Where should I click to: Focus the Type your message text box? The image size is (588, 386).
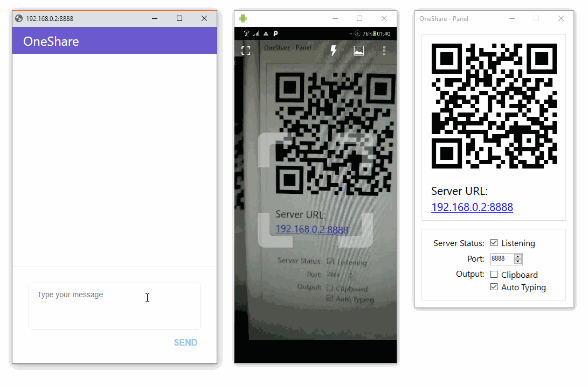pyautogui.click(x=114, y=306)
